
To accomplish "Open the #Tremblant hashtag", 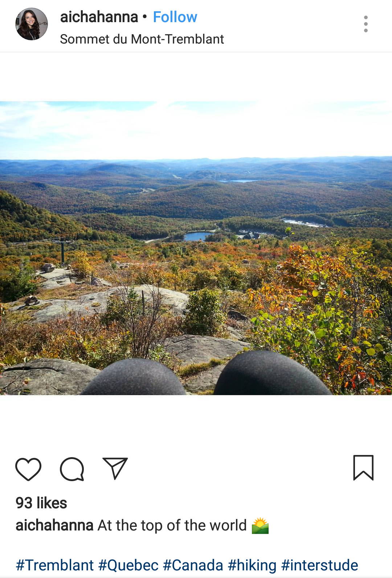I will [55, 565].
